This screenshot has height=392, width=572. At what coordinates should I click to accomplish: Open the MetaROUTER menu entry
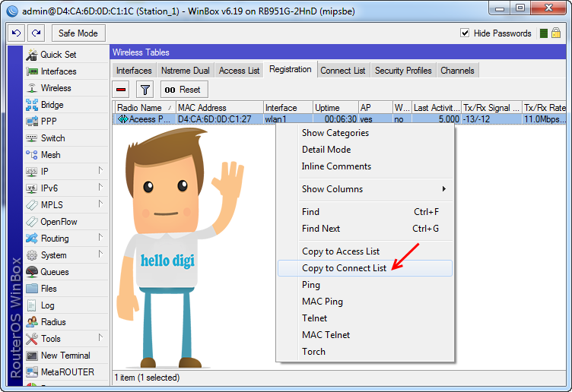click(67, 372)
